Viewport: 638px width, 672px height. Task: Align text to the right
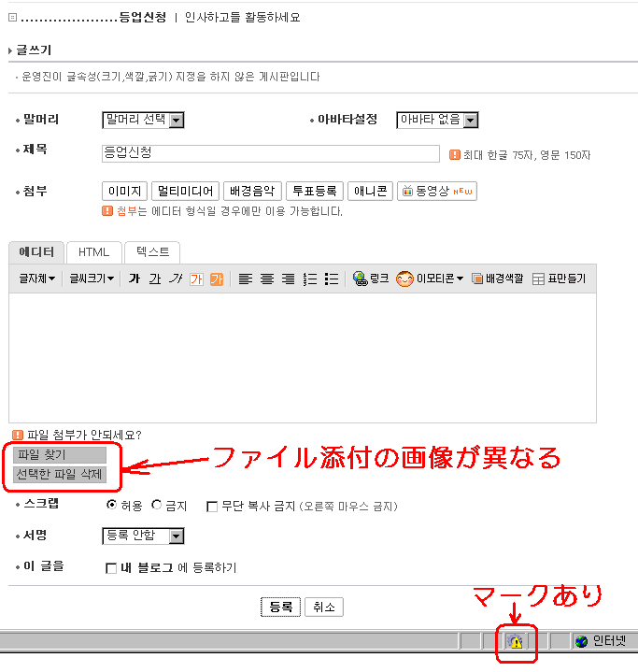coord(289,279)
